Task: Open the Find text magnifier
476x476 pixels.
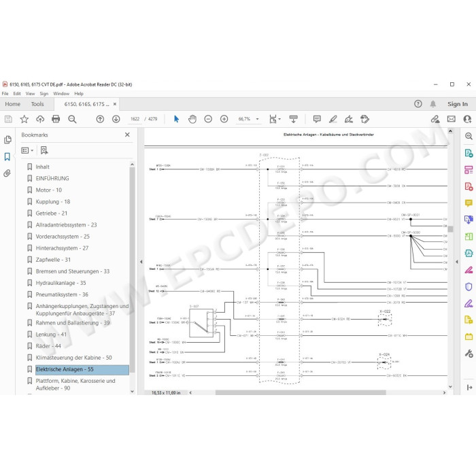Action: 72,119
